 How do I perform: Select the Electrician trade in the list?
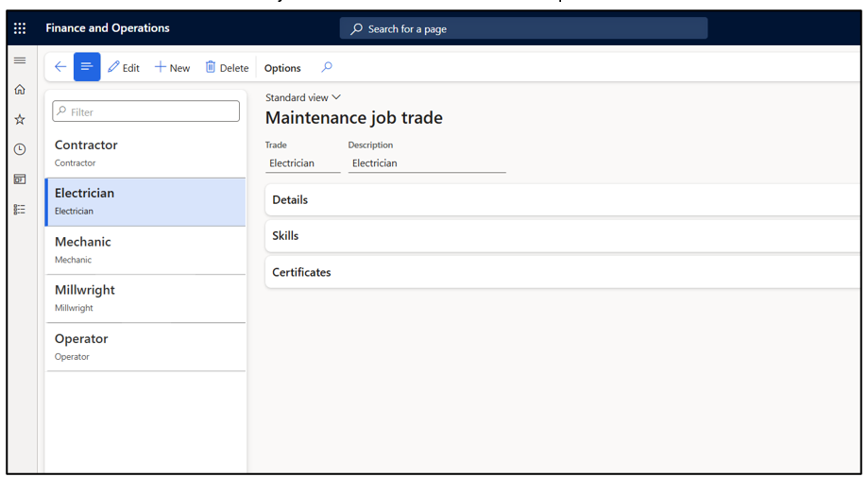pyautogui.click(x=146, y=202)
